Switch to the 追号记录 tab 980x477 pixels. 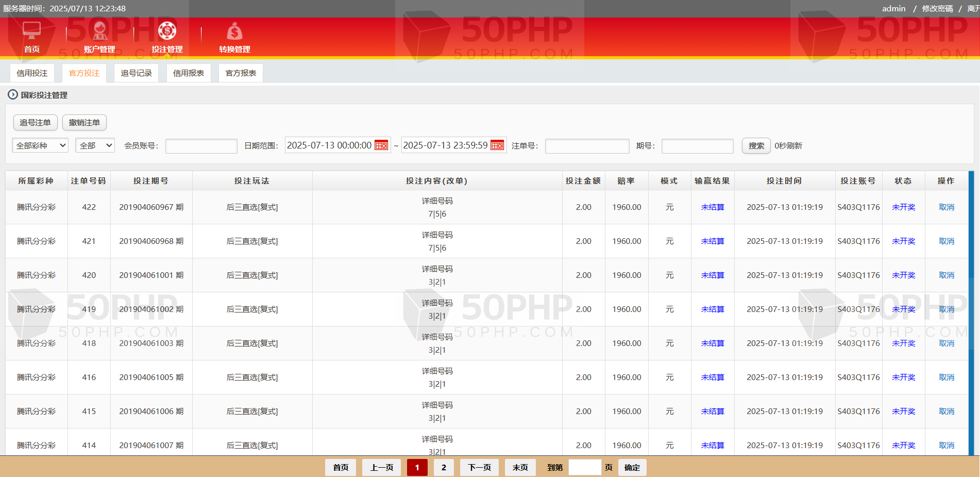pos(137,73)
